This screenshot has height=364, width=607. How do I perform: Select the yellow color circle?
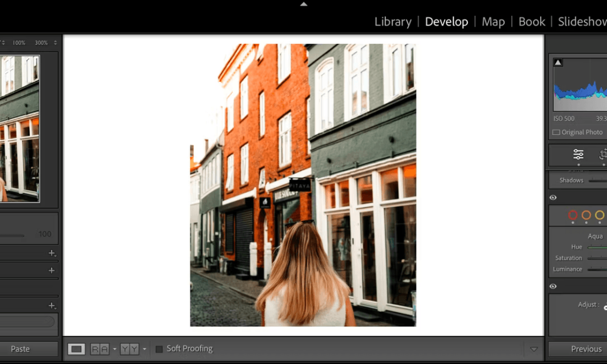click(x=600, y=215)
